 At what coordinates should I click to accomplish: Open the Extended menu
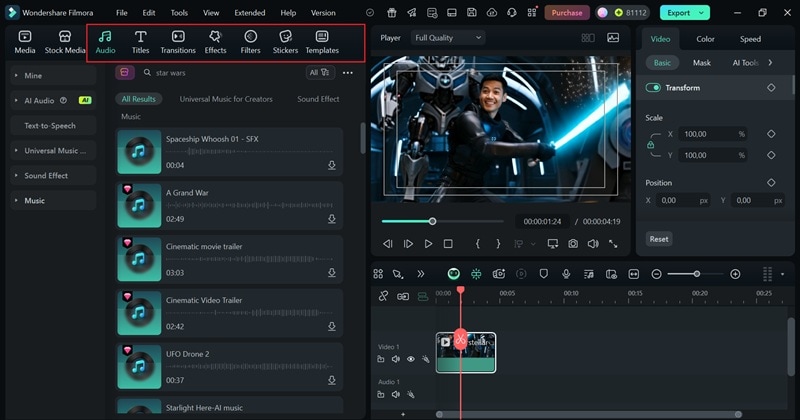pos(249,13)
